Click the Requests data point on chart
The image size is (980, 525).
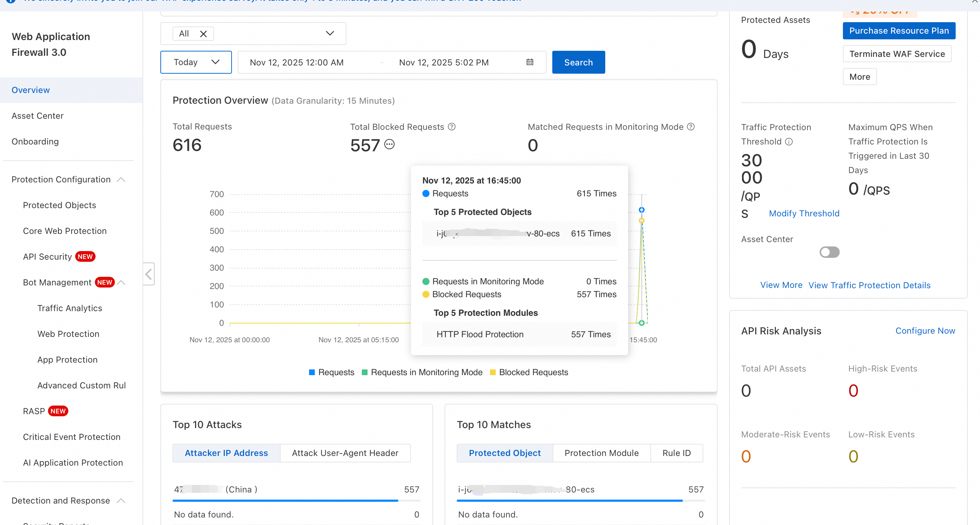tap(641, 210)
